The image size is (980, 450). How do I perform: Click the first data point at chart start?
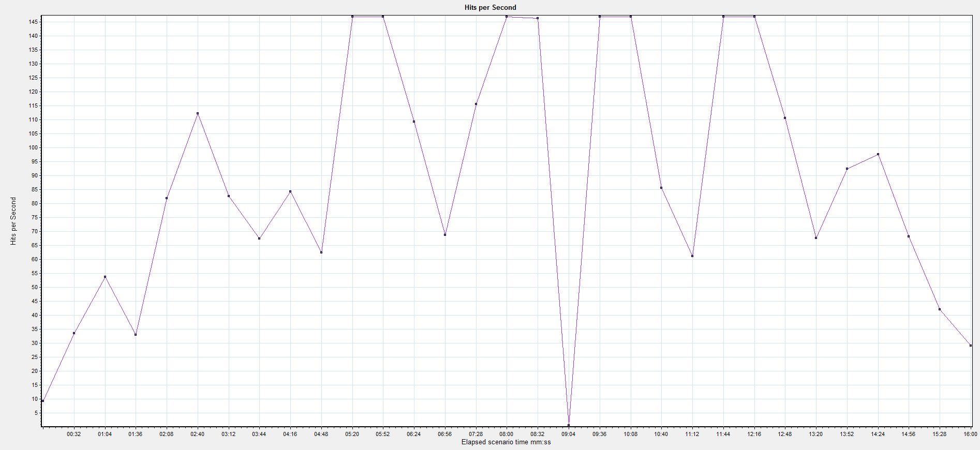point(43,401)
